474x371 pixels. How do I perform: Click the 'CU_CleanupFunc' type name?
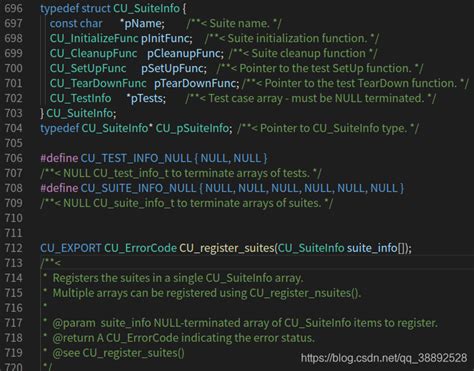(93, 53)
